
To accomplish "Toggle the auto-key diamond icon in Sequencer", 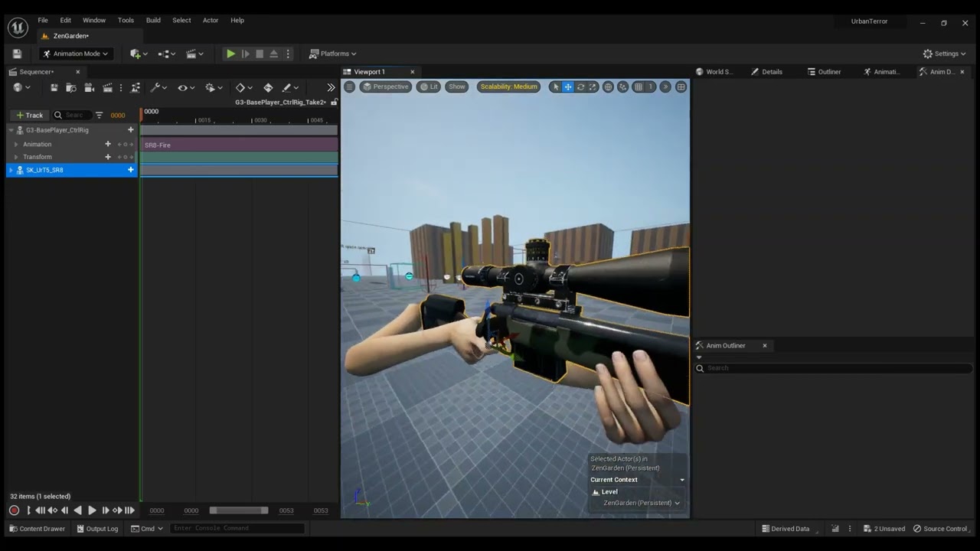I will [268, 88].
